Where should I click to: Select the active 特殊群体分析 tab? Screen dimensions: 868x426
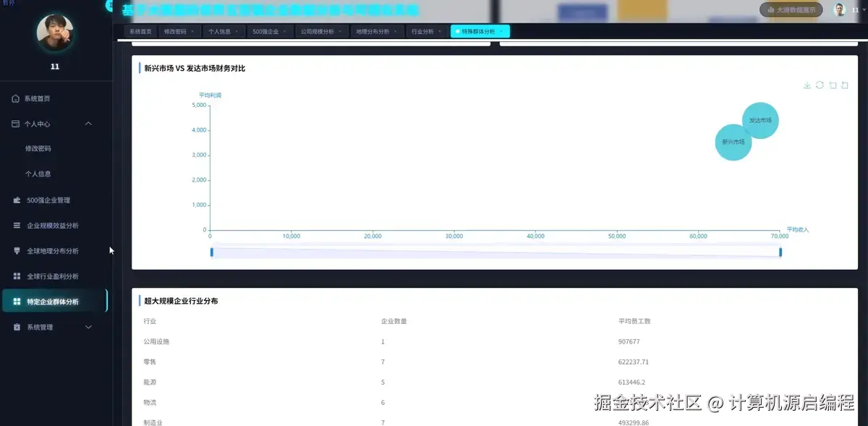pos(480,32)
